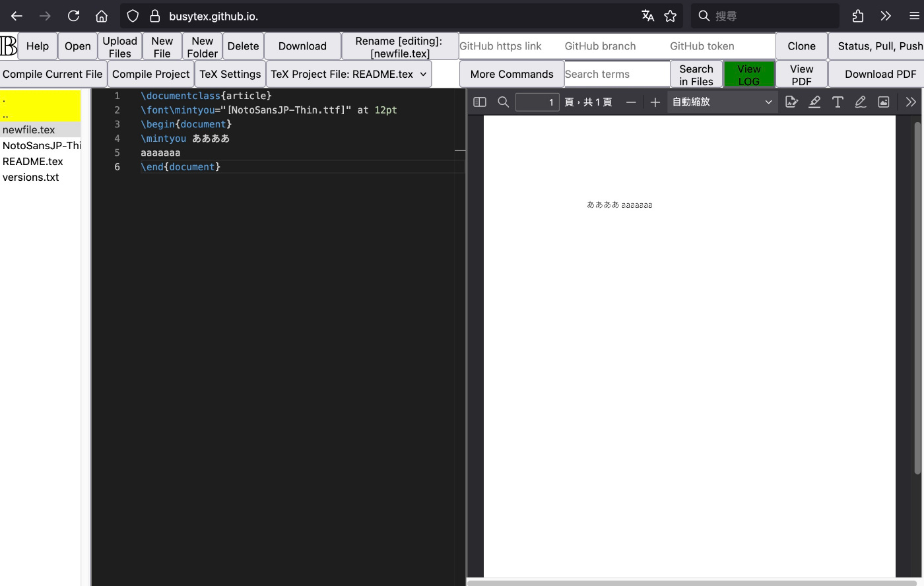924x586 pixels.
Task: Bookmark this page with the star icon
Action: pyautogui.click(x=671, y=16)
